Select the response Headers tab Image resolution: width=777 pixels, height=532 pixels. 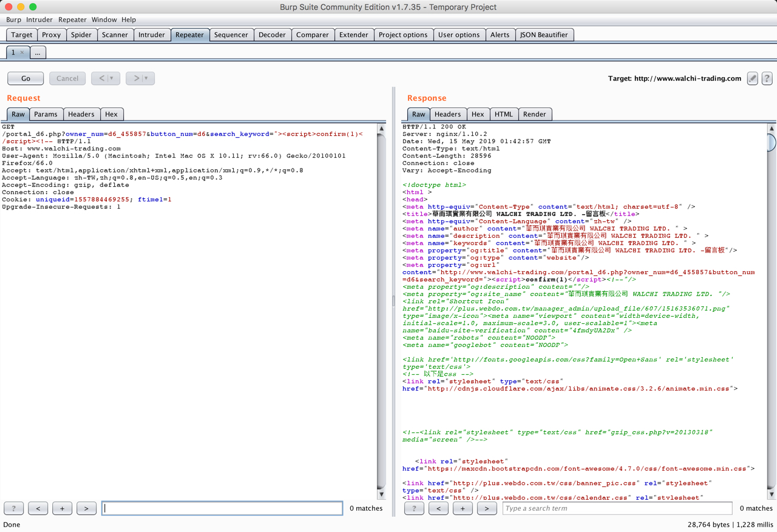pyautogui.click(x=447, y=114)
